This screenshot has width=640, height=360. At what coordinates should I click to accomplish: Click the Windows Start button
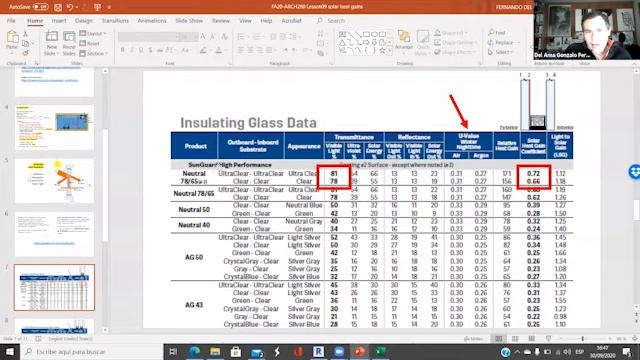click(9, 351)
